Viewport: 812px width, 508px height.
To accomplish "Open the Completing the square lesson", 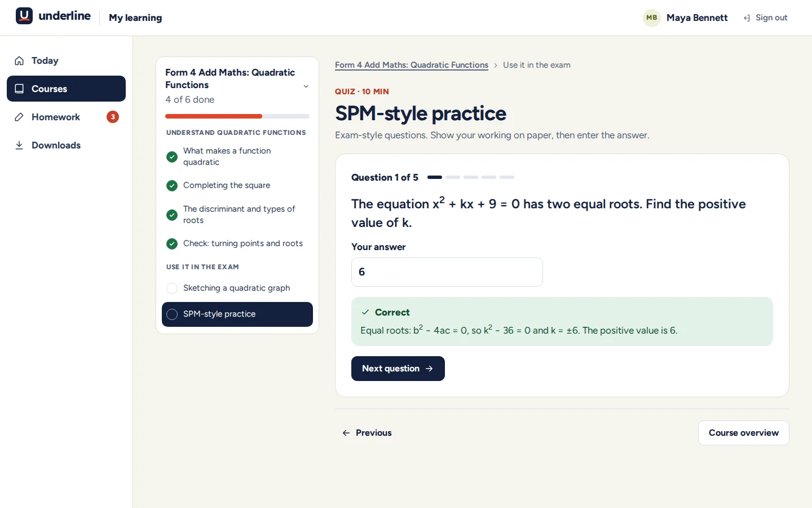I will [237, 186].
